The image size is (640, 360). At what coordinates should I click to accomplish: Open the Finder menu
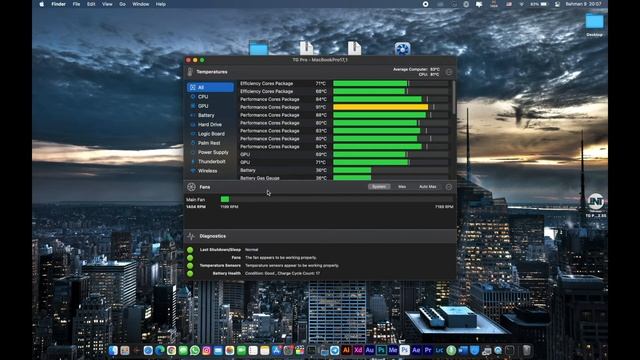(x=58, y=4)
